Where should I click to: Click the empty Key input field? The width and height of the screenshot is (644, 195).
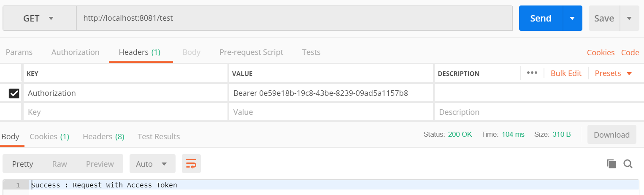125,112
